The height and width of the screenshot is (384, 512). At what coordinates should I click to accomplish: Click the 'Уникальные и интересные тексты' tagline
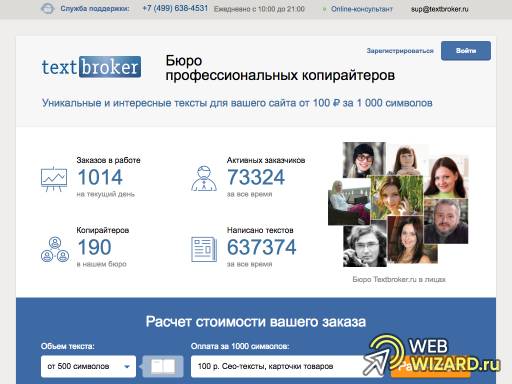237,103
